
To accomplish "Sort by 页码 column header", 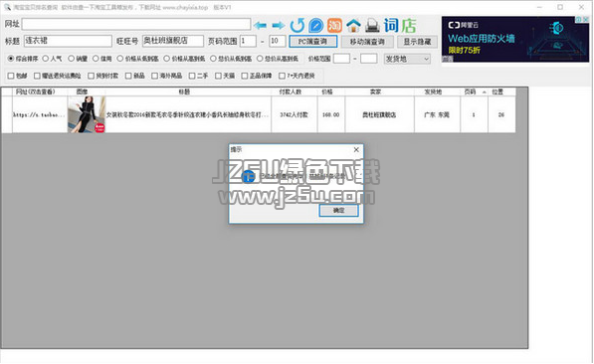I will coord(474,91).
